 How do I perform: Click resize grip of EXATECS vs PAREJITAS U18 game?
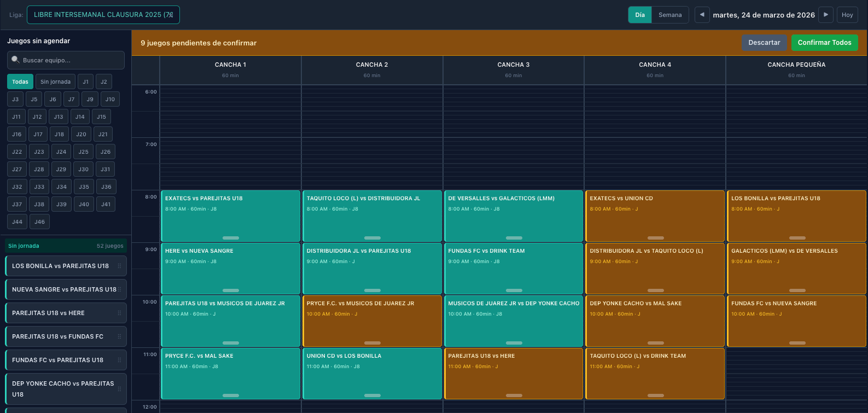point(231,238)
